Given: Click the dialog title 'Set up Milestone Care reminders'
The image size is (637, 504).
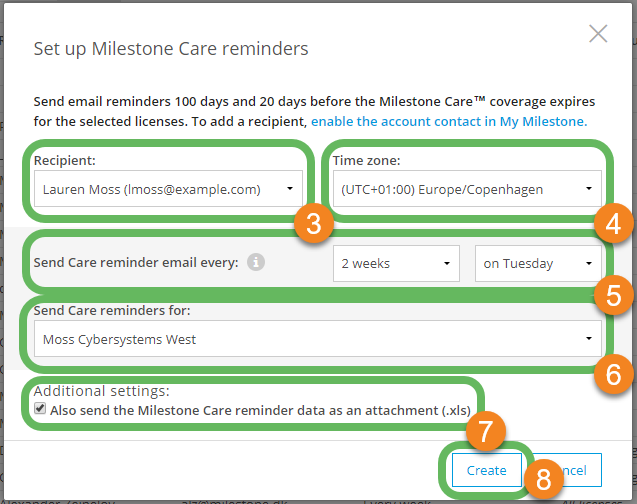Looking at the screenshot, I should pos(171,48).
